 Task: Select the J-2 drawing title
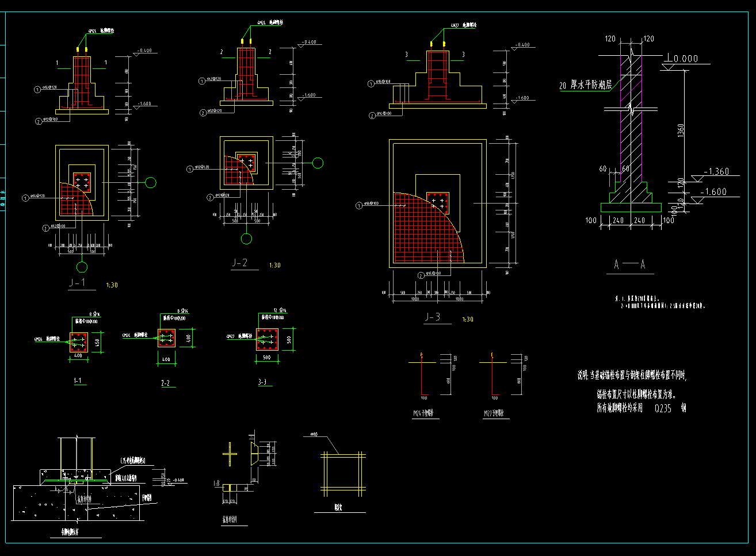point(239,263)
